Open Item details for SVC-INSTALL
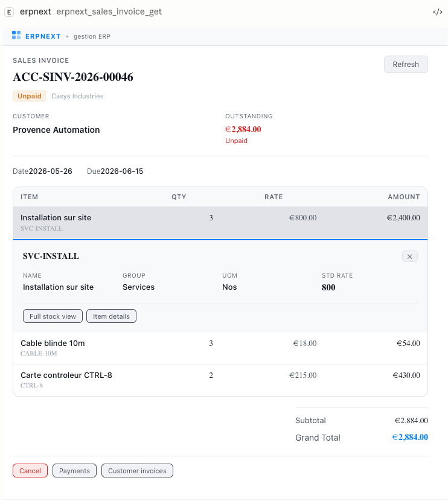448x501 pixels. tap(111, 316)
